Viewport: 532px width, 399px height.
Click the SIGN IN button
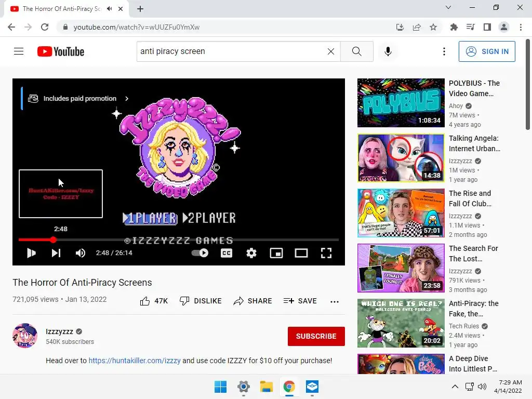(x=487, y=51)
